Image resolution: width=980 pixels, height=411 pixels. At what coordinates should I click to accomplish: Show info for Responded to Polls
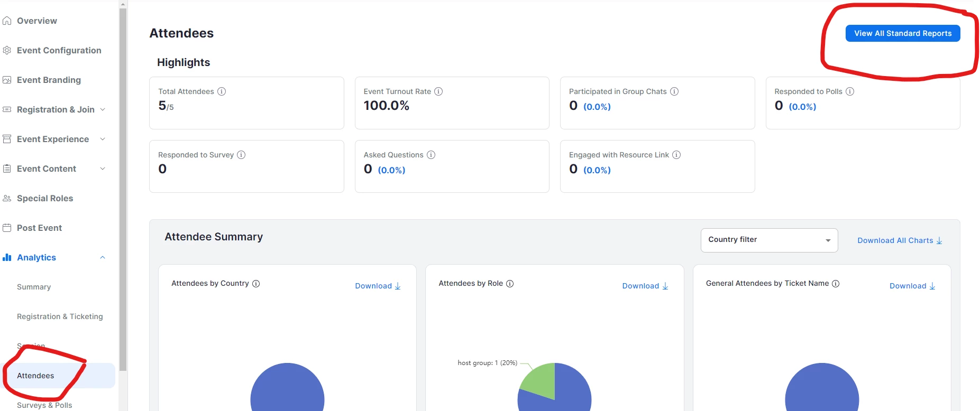[x=850, y=91]
